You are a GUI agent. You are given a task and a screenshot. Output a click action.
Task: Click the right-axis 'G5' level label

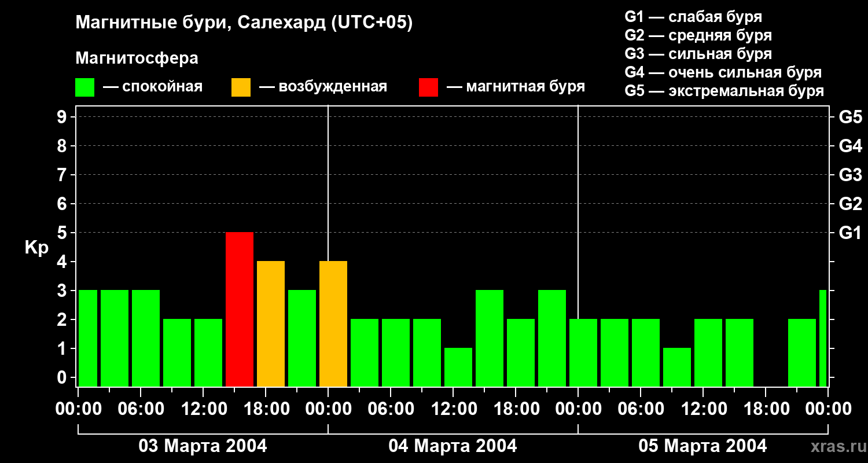[x=850, y=117]
